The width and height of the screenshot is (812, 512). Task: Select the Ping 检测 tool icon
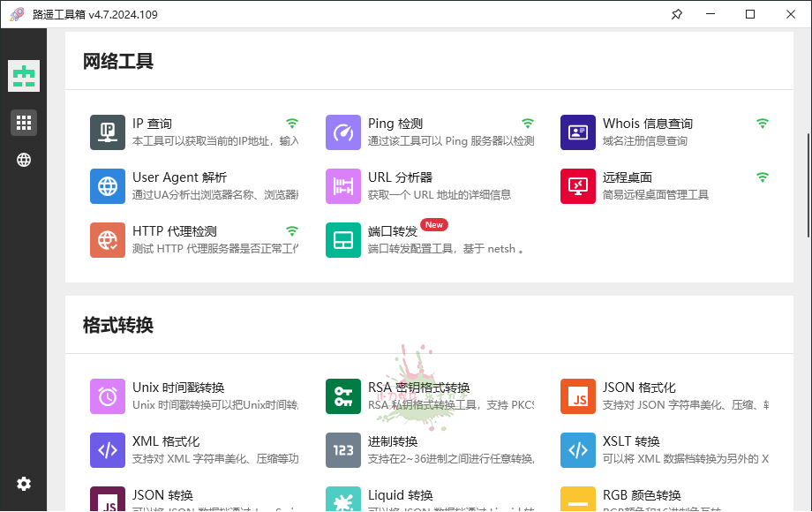(x=343, y=132)
